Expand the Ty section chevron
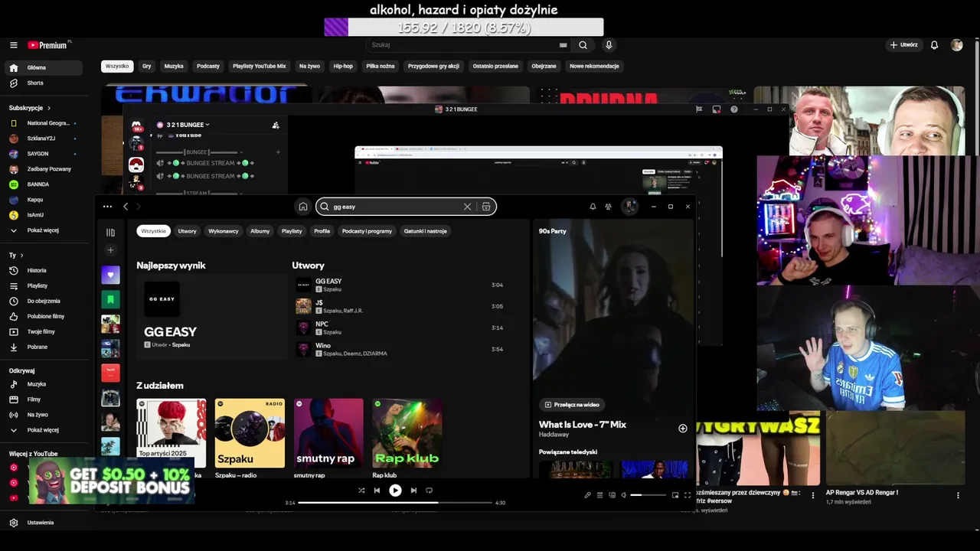The image size is (980, 551). (x=21, y=255)
